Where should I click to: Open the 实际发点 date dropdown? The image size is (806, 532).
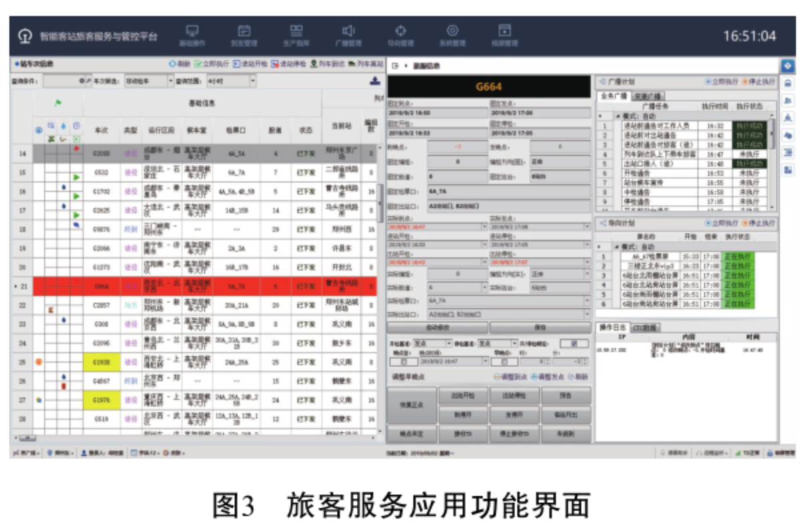click(x=587, y=227)
